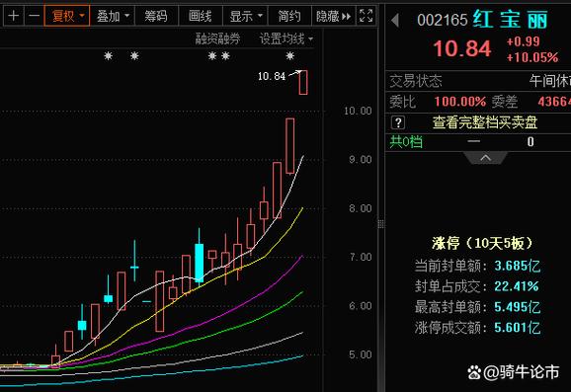The width and height of the screenshot is (571, 392).
Task: Click the 委比 100.00% value
Action: pyautogui.click(x=460, y=102)
